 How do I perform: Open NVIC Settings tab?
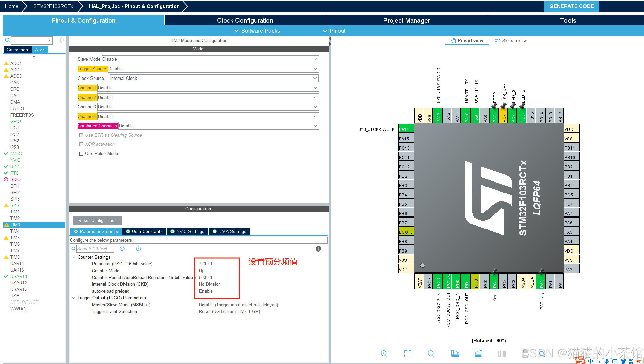pos(187,231)
